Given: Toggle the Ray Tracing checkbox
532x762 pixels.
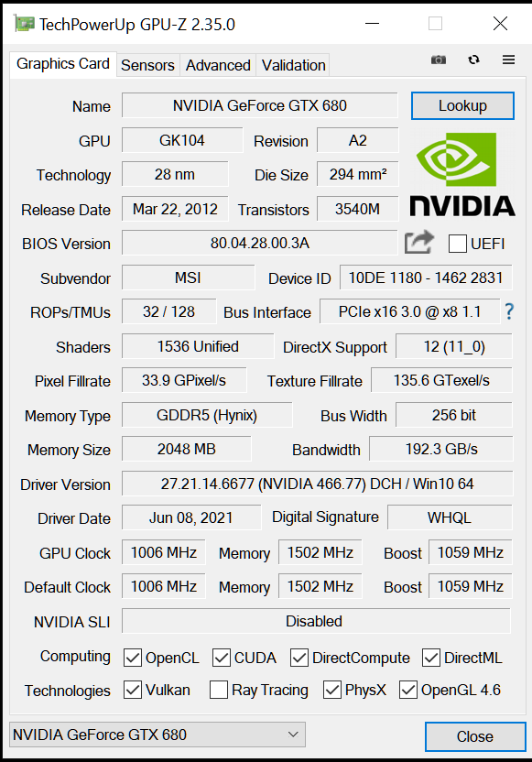Looking at the screenshot, I should pyautogui.click(x=219, y=690).
